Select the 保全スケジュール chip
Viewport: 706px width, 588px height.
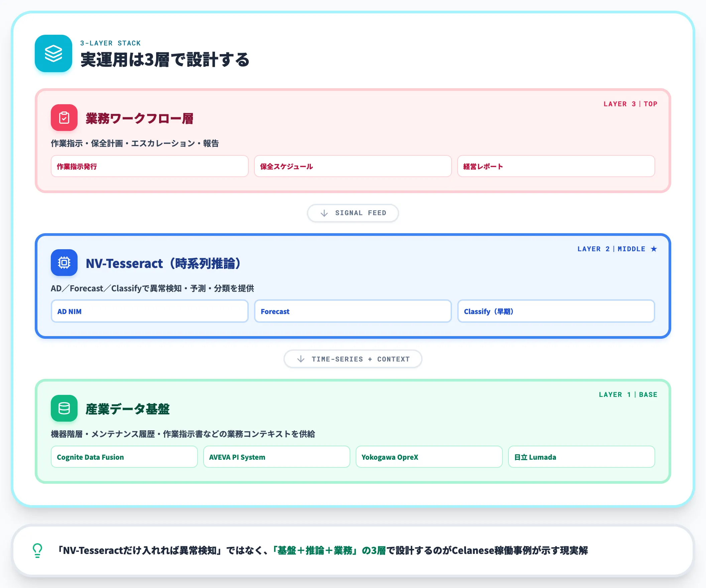point(353,166)
